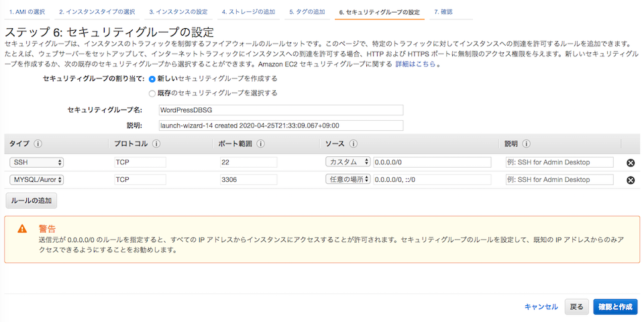Select 新しいセキュリティグループを作成する radio option
The height and width of the screenshot is (322, 644).
[x=152, y=79]
